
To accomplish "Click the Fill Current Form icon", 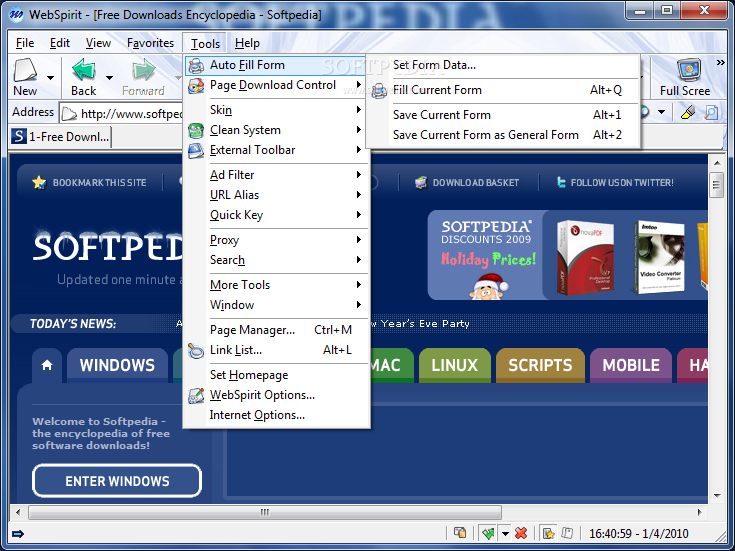I will (379, 91).
